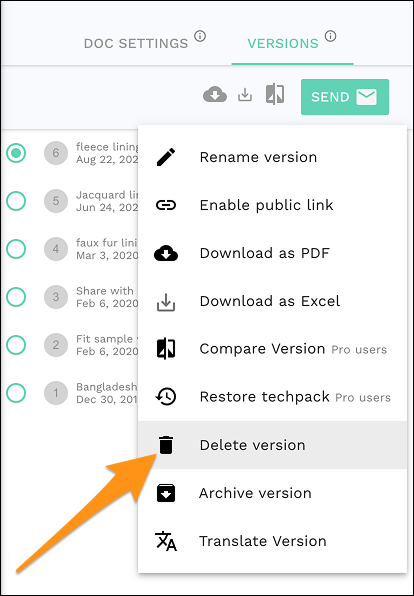This screenshot has height=596, width=414.
Task: Click the Excel download tray toolbar icon
Action: point(245,95)
